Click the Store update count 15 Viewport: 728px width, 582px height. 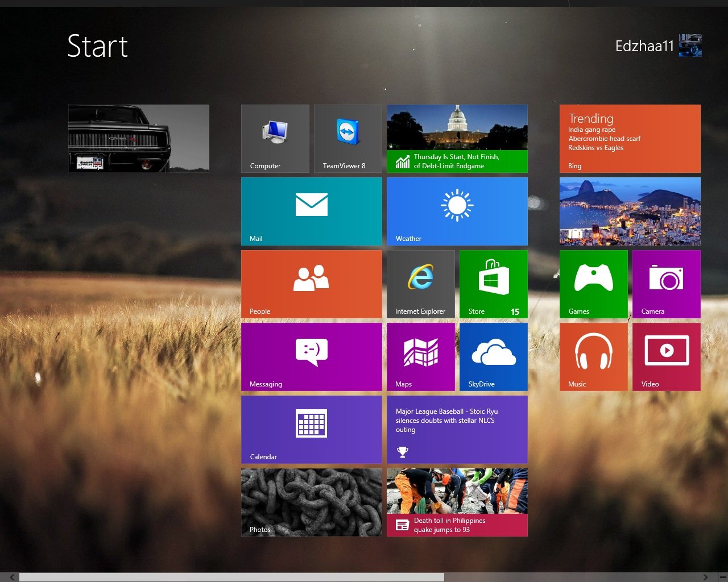coord(515,311)
